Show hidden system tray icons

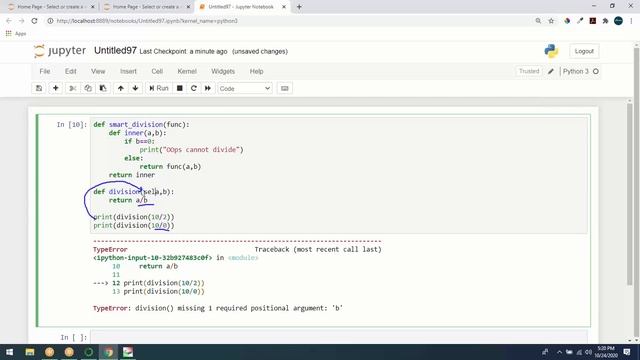559,352
